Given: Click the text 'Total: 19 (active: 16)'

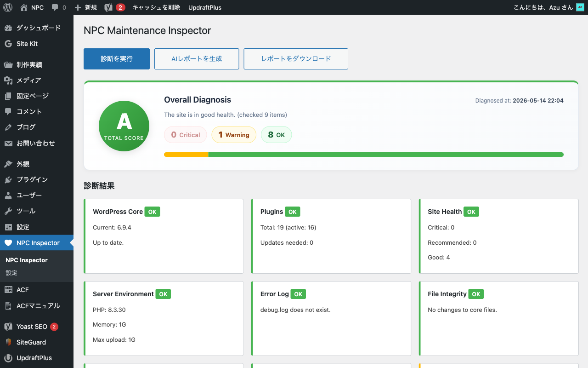Looking at the screenshot, I should (x=288, y=227).
